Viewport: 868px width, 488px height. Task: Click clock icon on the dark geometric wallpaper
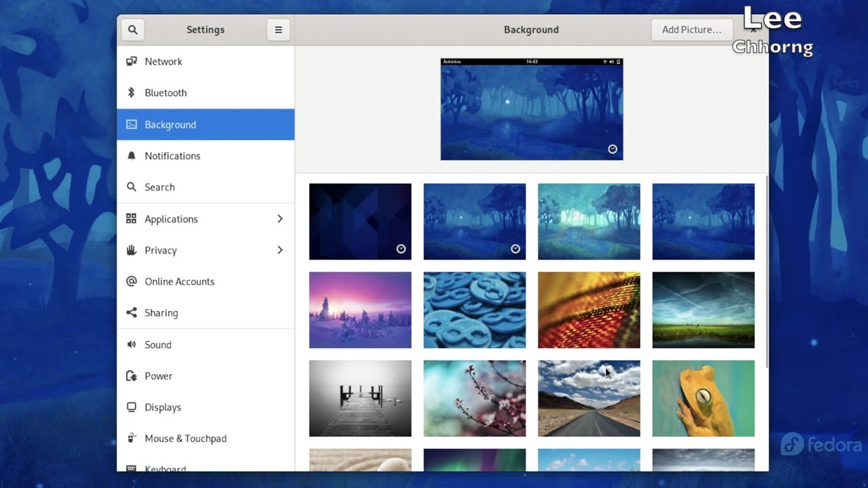(x=401, y=249)
